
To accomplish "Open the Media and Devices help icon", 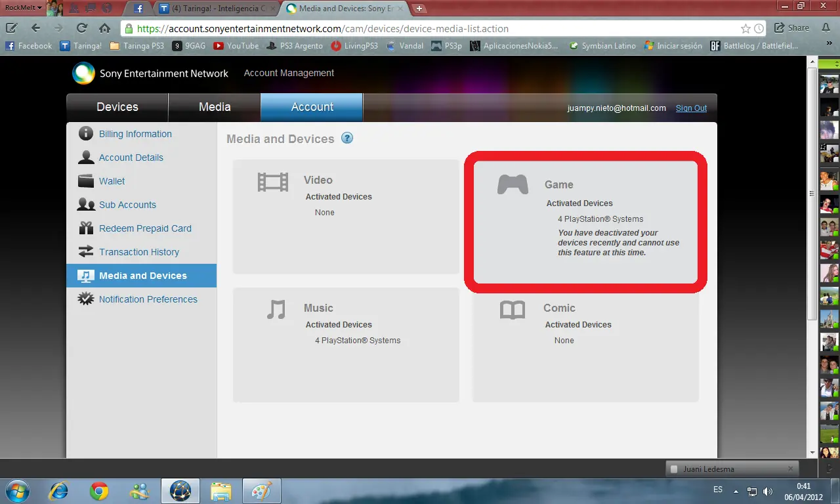I will pyautogui.click(x=347, y=138).
